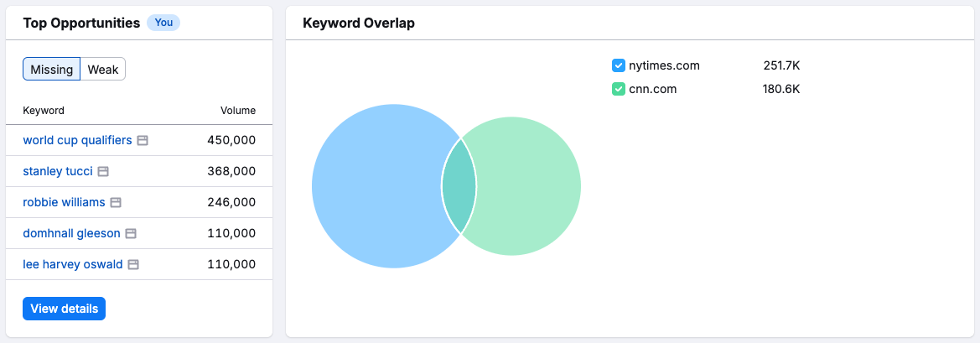Click the Volume column header
Viewport: 980px width, 343px height.
pyautogui.click(x=238, y=111)
